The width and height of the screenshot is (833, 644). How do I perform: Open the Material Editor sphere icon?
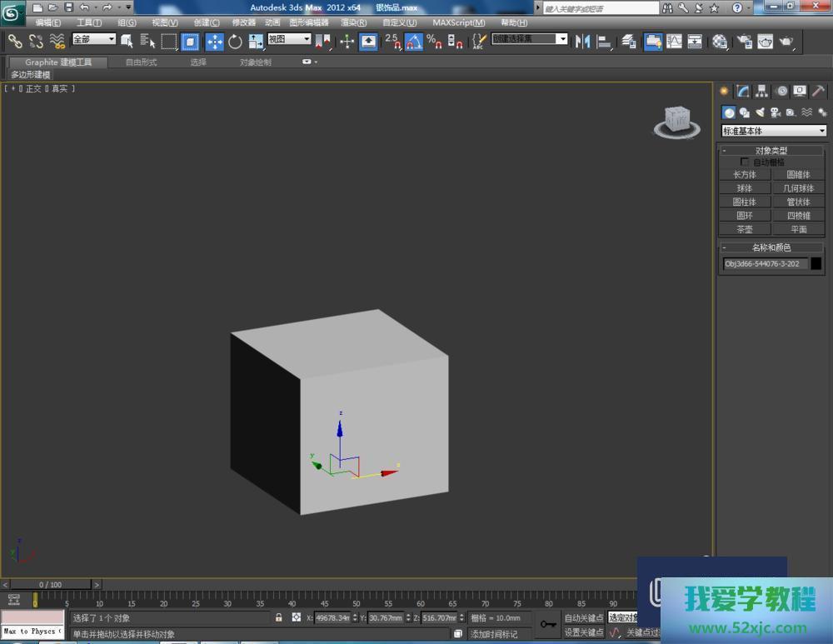pos(721,42)
